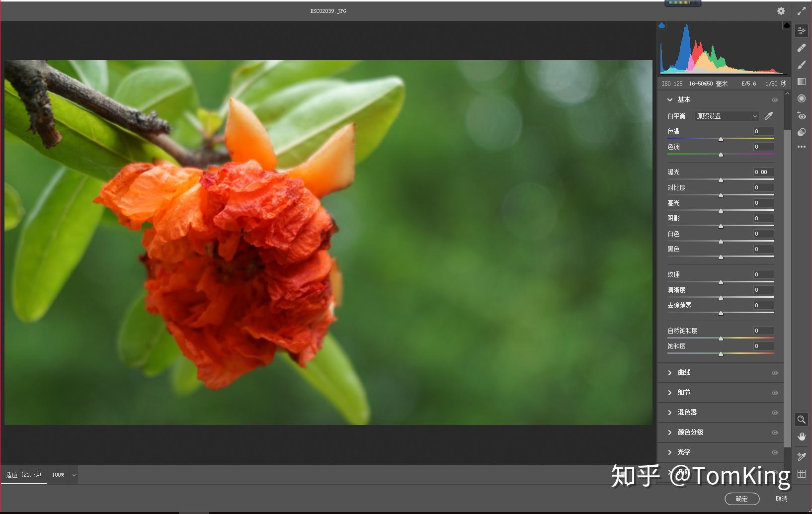Open the 白平衡 preset dropdown
812x514 pixels.
click(x=726, y=116)
